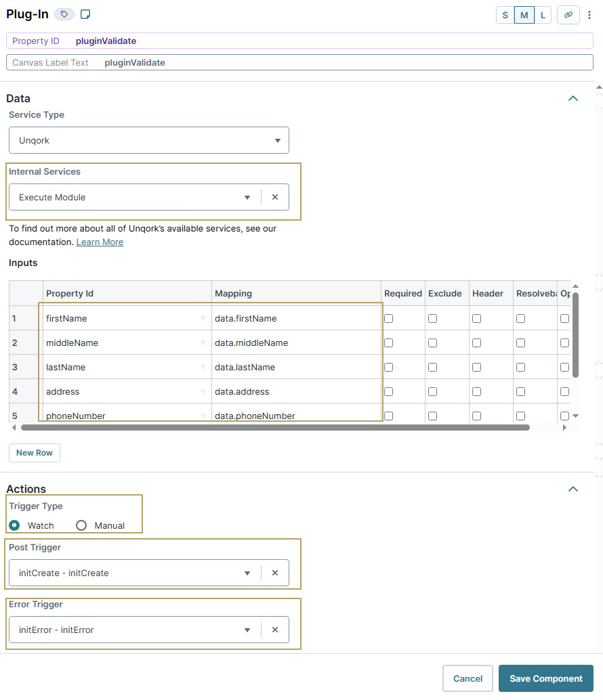Clear the Error Trigger selection with the X
The image size is (603, 700).
coord(275,630)
